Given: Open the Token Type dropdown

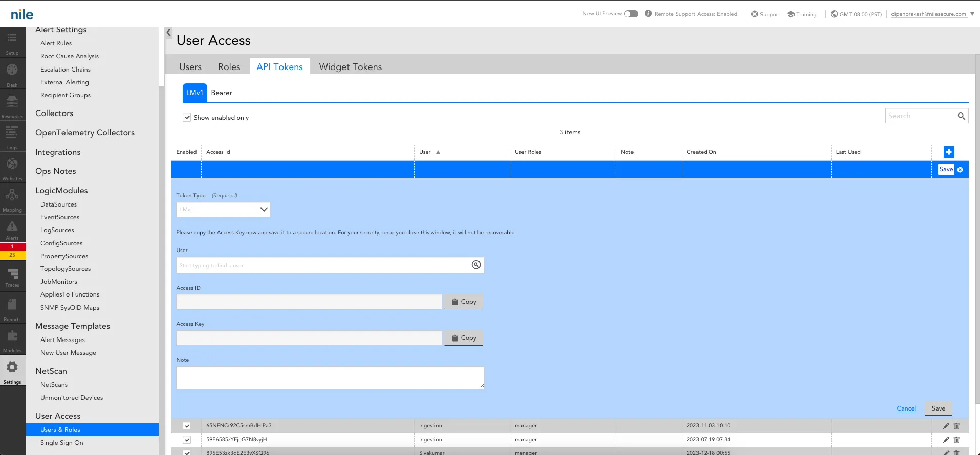Looking at the screenshot, I should tap(223, 209).
